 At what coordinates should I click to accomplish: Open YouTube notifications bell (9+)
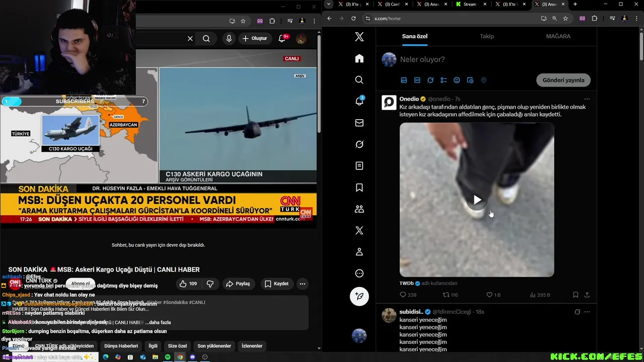(282, 38)
